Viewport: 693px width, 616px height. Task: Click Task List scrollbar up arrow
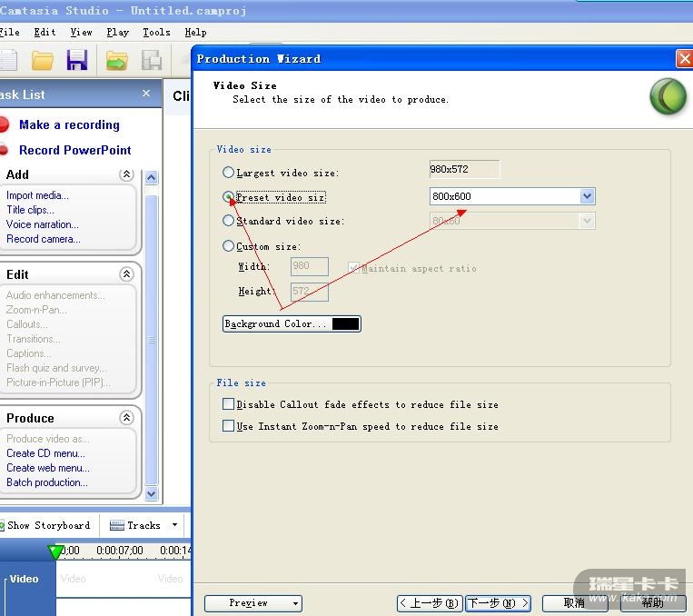coord(151,178)
